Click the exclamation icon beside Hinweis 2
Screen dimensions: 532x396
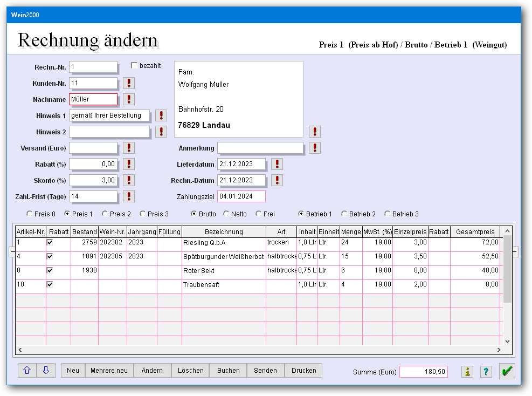click(161, 132)
